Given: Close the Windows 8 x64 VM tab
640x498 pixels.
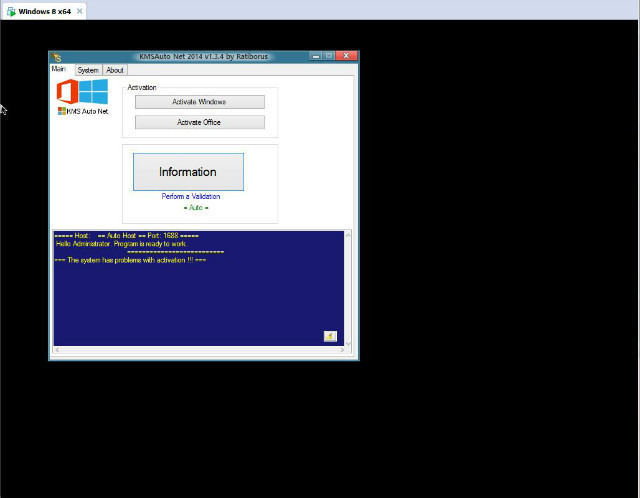Looking at the screenshot, I should (x=79, y=11).
